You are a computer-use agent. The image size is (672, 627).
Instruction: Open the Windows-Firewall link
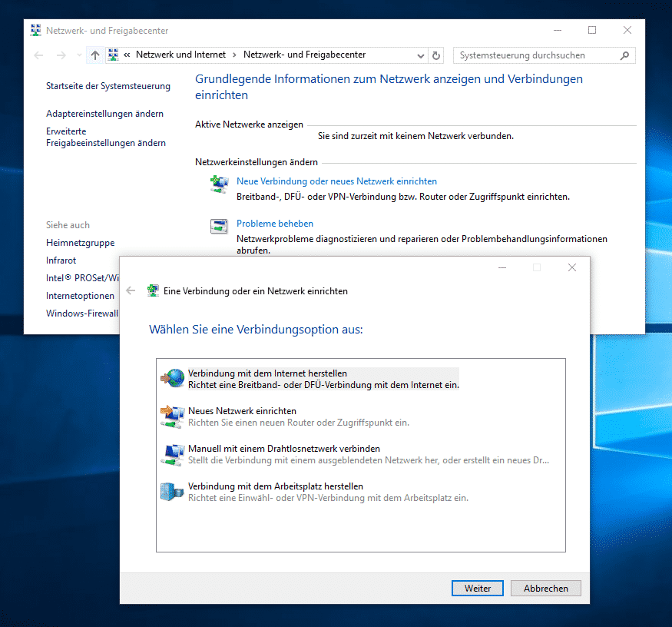point(82,313)
